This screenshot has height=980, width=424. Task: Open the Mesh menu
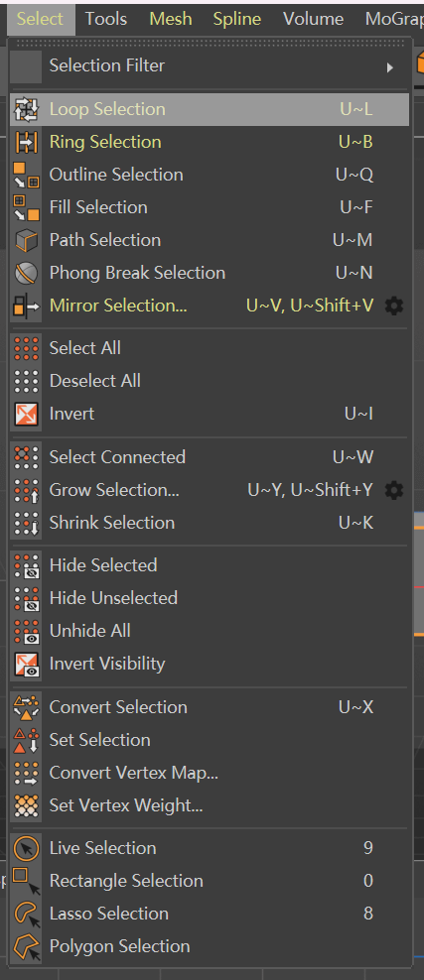(x=170, y=19)
